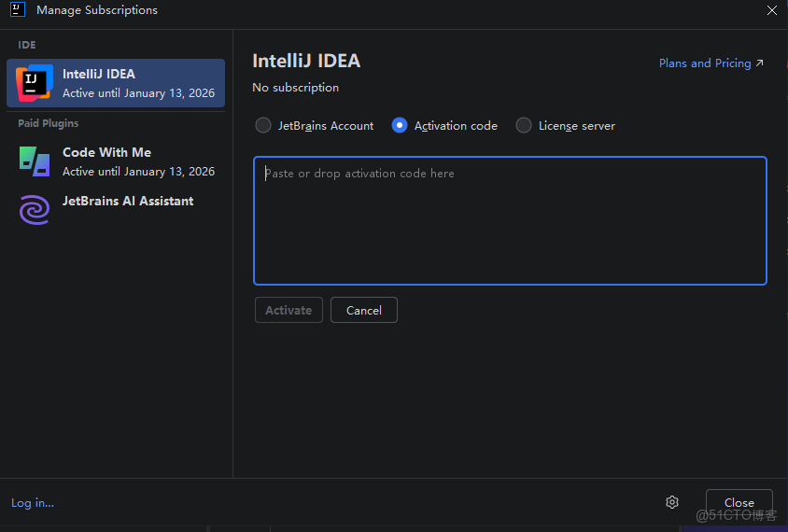This screenshot has width=788, height=532.
Task: Select the IntelliJ IDEA subscription entry text
Action: click(99, 74)
